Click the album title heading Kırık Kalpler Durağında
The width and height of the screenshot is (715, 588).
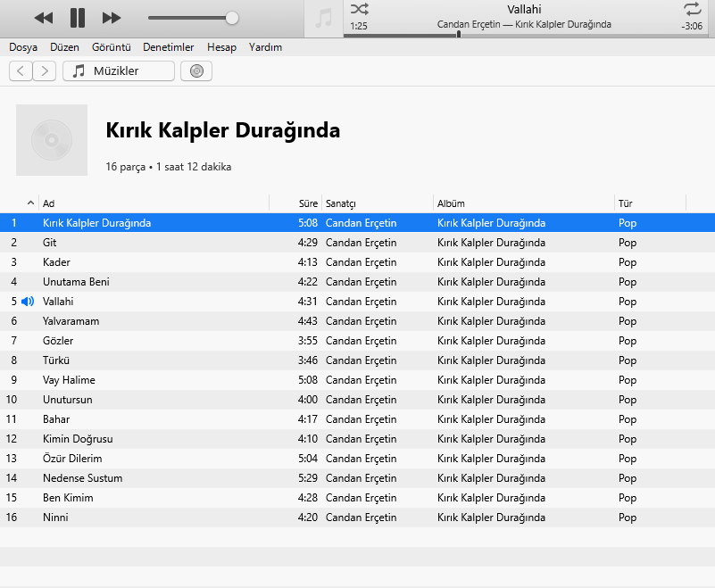pos(223,130)
